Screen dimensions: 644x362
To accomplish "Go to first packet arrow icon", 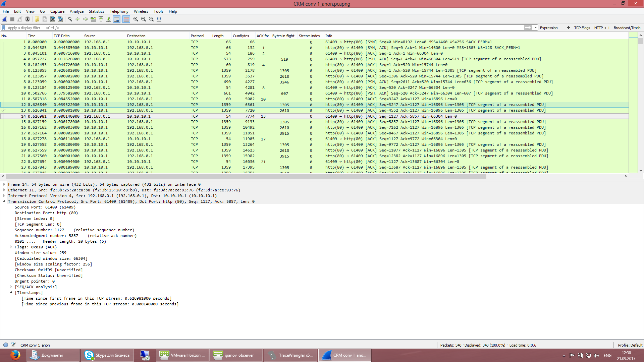I will point(101,19).
